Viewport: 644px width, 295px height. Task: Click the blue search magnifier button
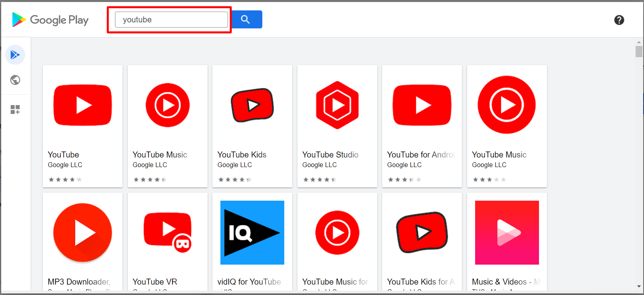pos(247,19)
